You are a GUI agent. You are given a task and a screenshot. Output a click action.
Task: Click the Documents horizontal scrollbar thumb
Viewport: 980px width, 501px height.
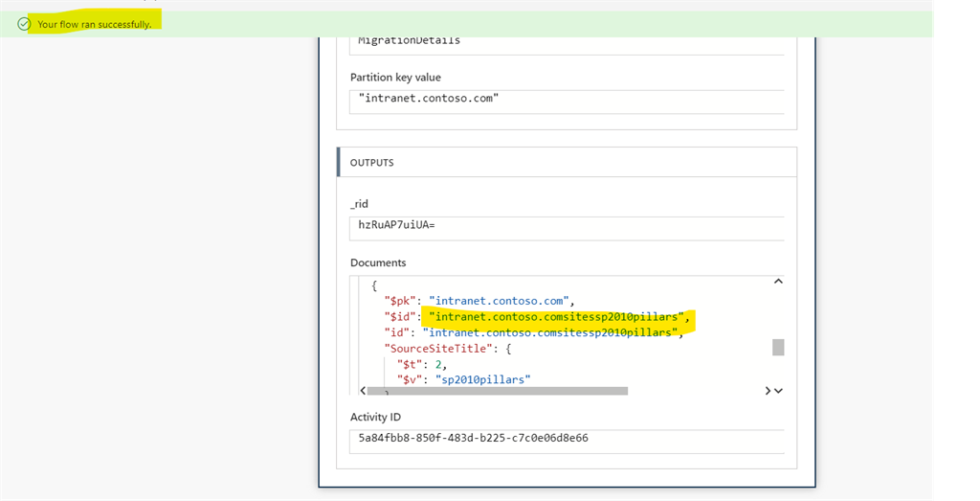pyautogui.click(x=498, y=391)
